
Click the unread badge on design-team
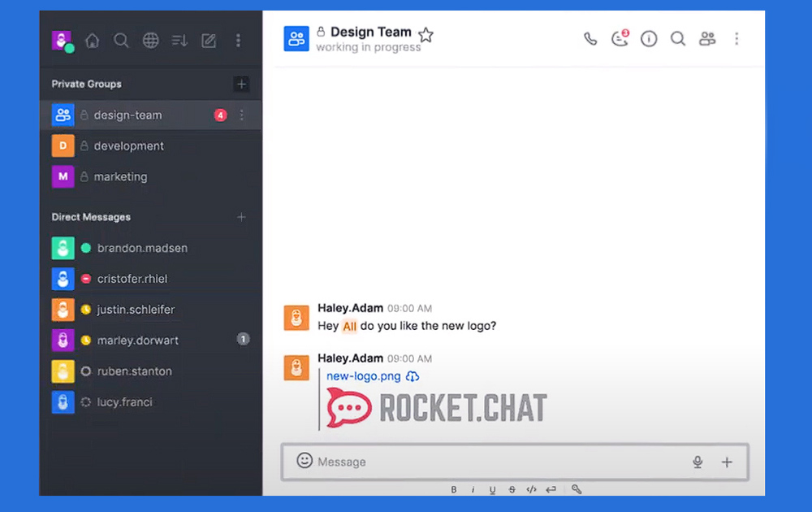[x=221, y=115]
